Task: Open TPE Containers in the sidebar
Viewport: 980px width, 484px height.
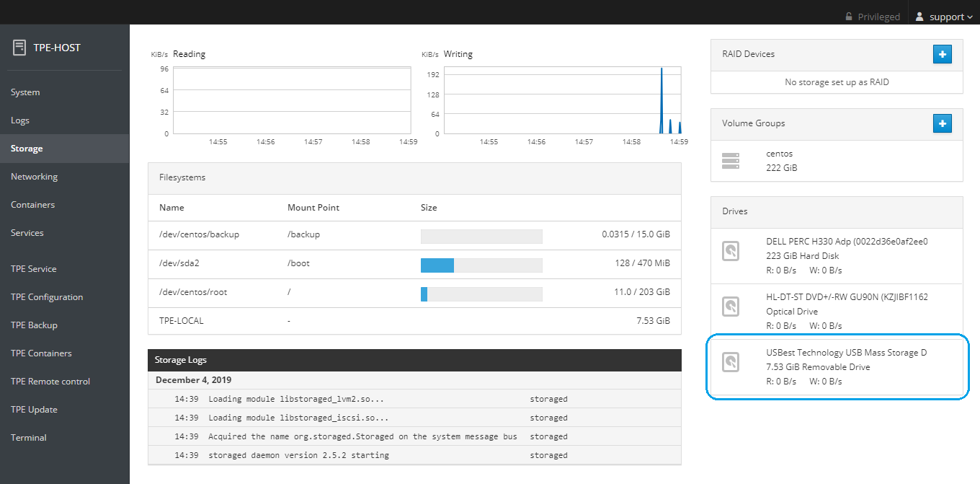Action: (41, 353)
